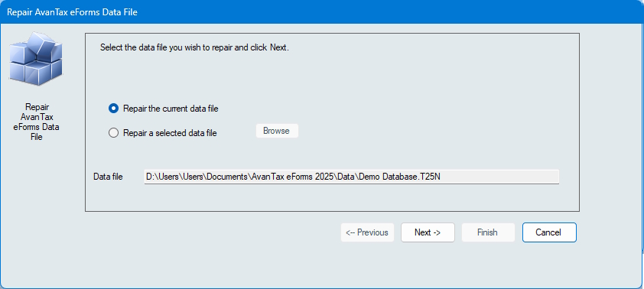Click the Browse button
This screenshot has width=644, height=289.
[277, 131]
